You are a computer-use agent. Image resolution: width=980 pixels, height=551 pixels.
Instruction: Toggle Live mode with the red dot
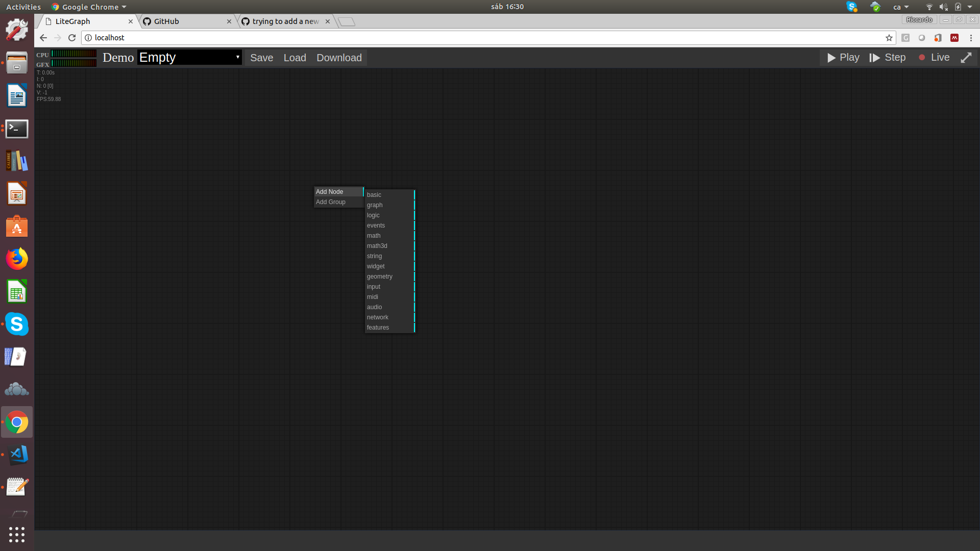(x=922, y=58)
